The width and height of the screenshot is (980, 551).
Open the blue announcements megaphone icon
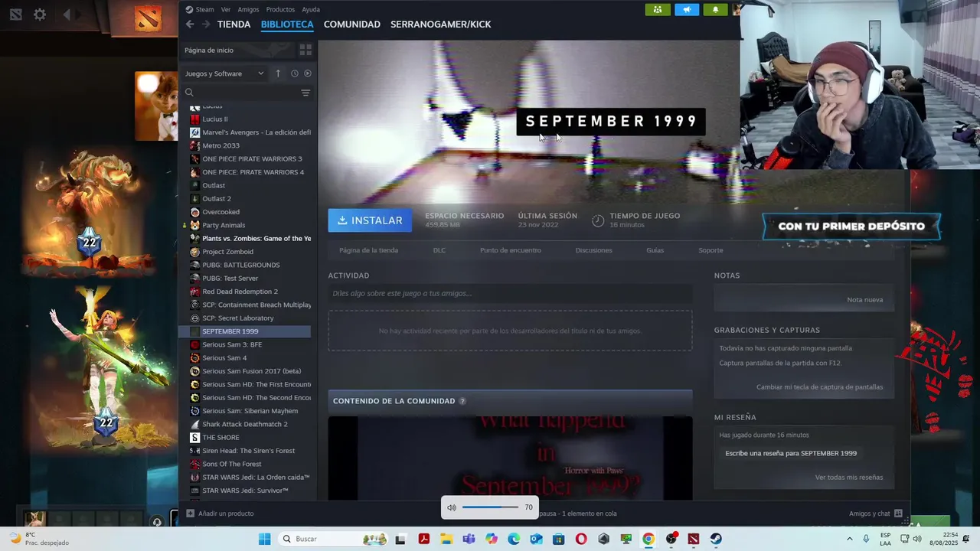click(687, 9)
